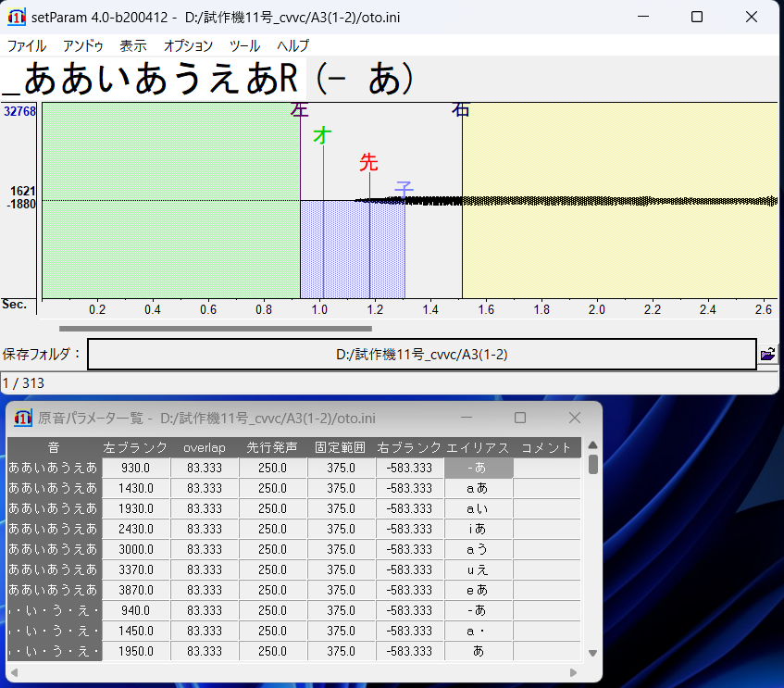
Task: Open the ヘルプ menu
Action: click(x=293, y=45)
